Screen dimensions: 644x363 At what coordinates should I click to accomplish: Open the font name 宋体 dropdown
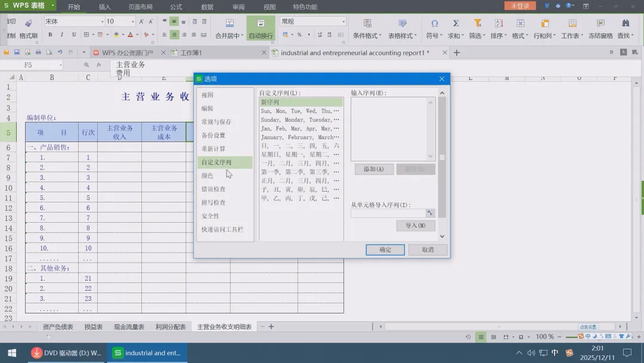coord(103,21)
